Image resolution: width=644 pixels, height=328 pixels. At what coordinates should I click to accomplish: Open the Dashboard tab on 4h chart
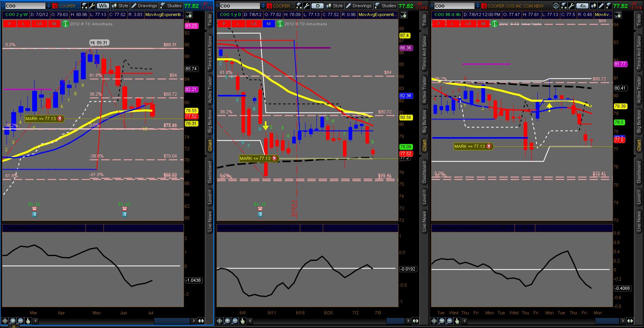coord(639,172)
